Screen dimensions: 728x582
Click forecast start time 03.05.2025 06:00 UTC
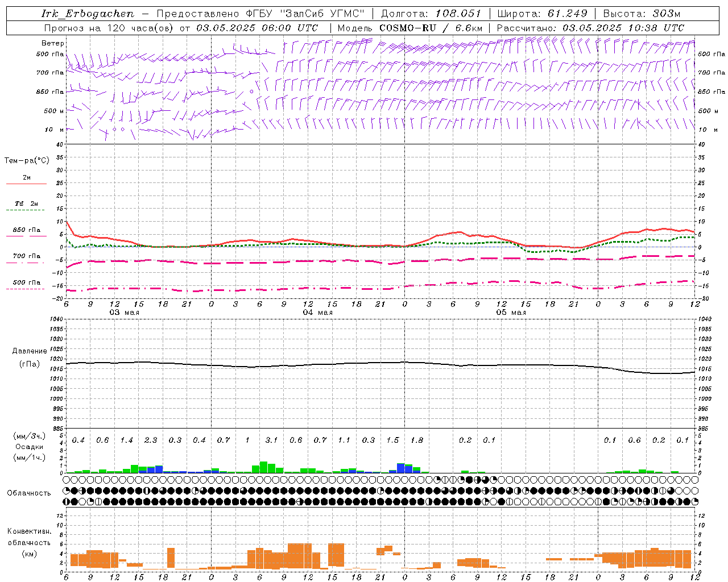pyautogui.click(x=257, y=28)
